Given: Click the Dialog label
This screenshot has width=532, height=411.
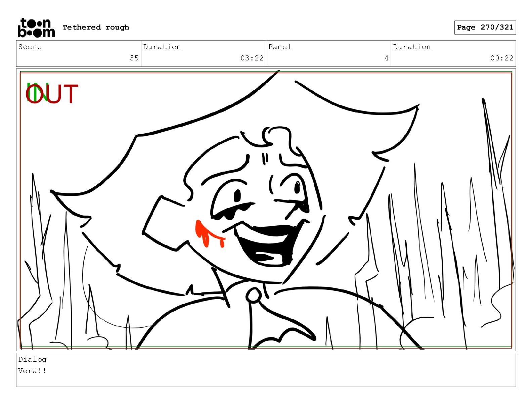Looking at the screenshot, I should [32, 359].
